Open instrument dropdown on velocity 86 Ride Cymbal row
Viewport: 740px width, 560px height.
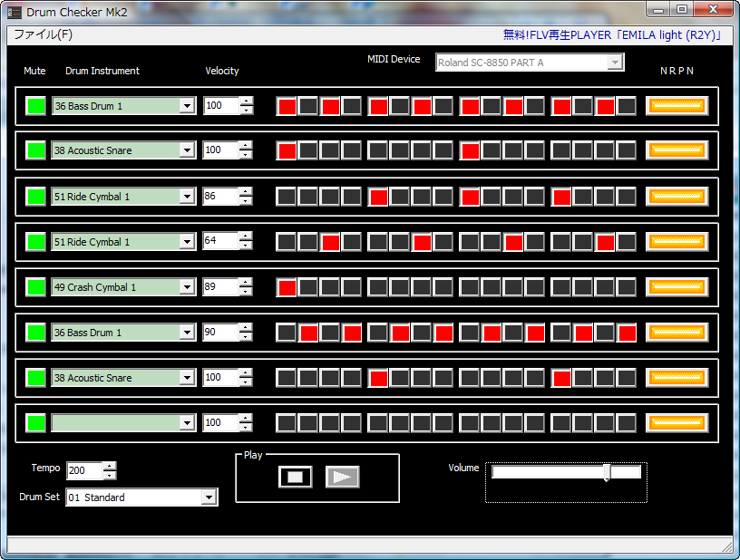(x=187, y=197)
